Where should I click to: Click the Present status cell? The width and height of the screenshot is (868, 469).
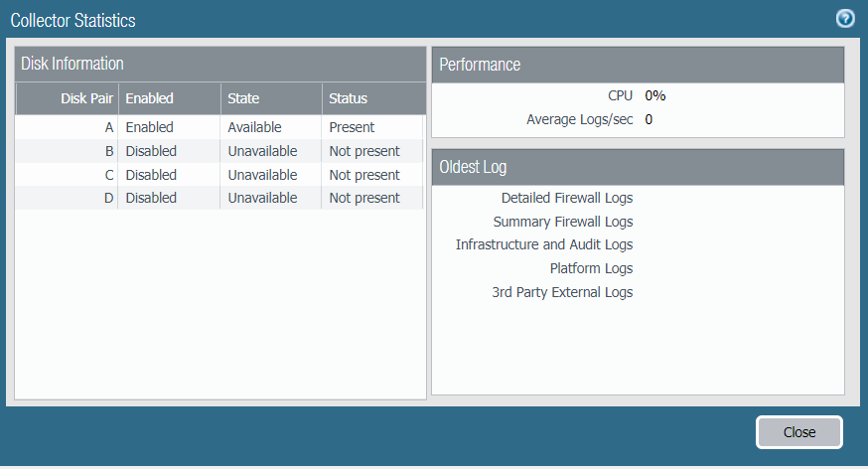click(x=352, y=127)
